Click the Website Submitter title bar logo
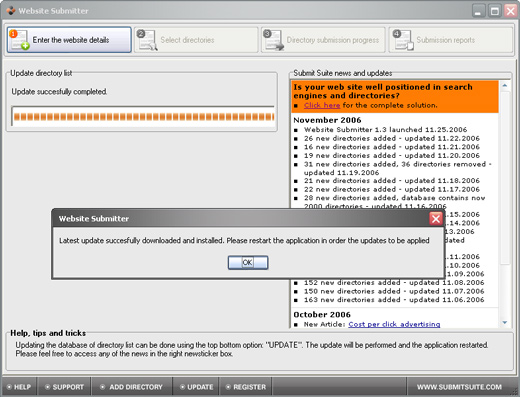520x397 pixels. 11,11
